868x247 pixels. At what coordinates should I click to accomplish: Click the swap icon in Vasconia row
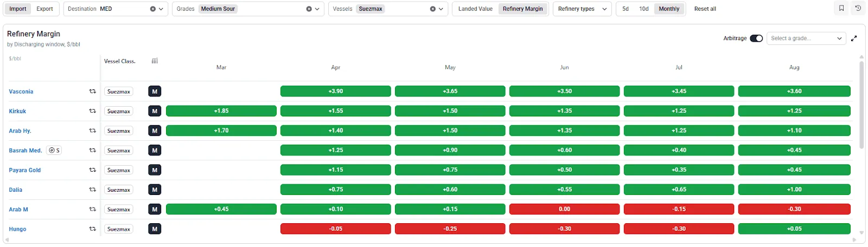[x=92, y=92]
